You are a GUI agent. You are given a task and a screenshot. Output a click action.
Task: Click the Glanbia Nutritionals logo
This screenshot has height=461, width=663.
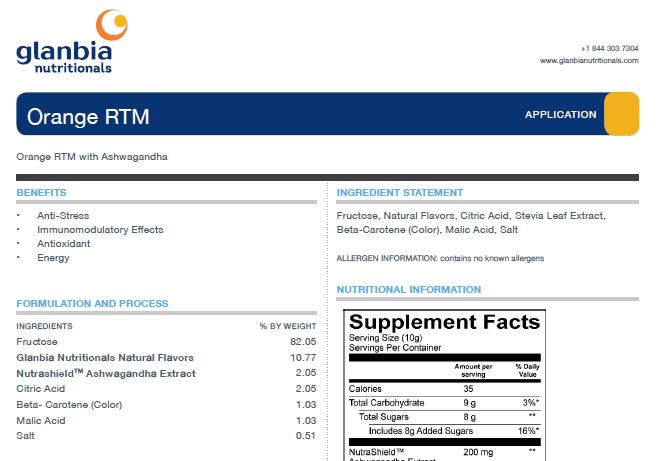point(72,41)
